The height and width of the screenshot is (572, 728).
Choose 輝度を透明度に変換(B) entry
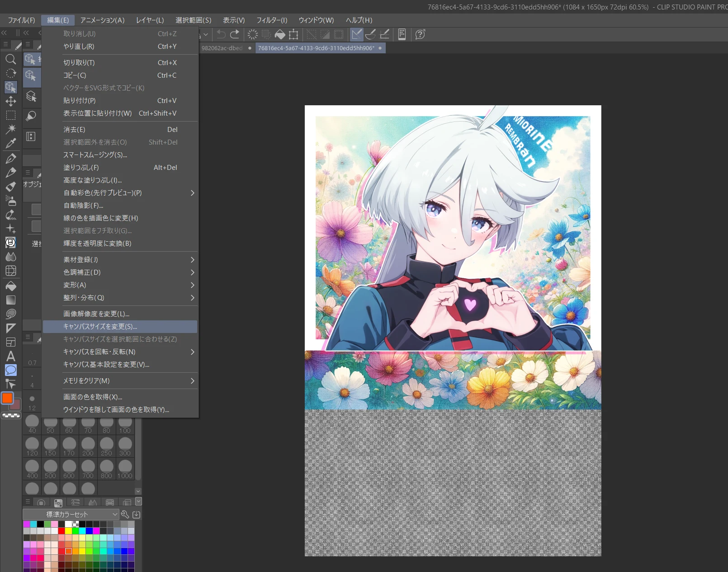(120, 244)
